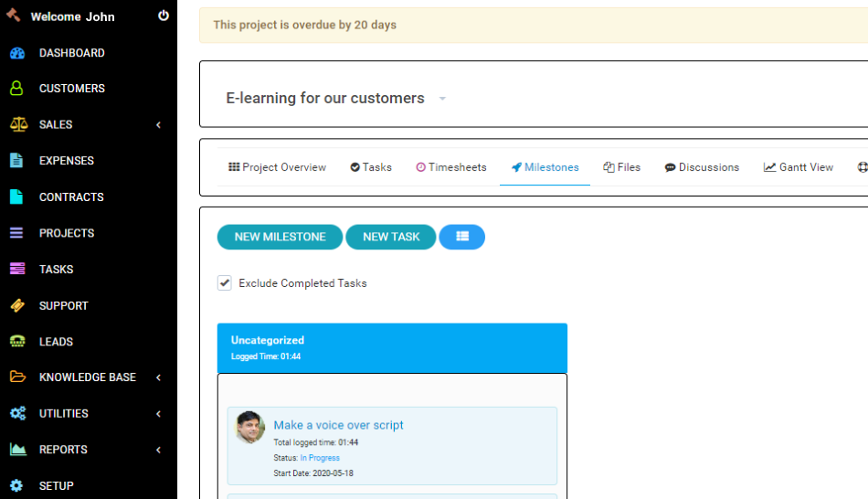Expand the Sales submenu arrow
This screenshot has height=499, width=868.
pos(158,125)
